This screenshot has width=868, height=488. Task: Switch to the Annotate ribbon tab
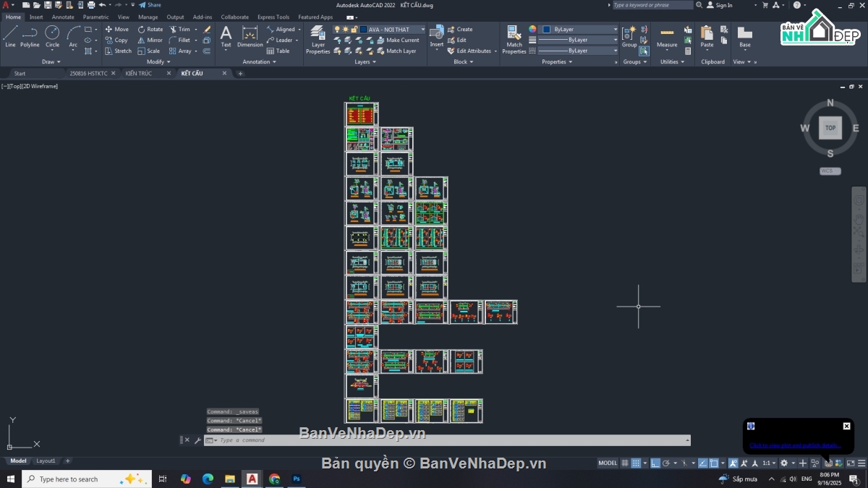(x=63, y=17)
